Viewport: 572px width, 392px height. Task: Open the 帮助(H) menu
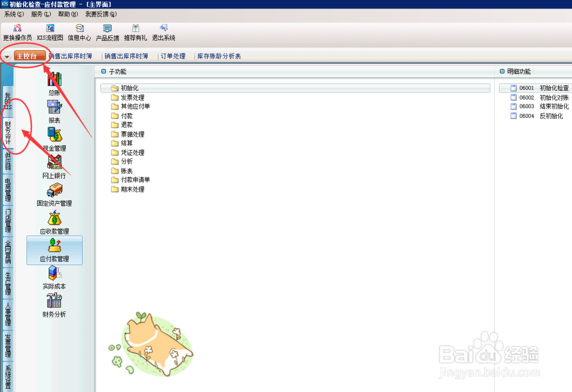click(68, 14)
